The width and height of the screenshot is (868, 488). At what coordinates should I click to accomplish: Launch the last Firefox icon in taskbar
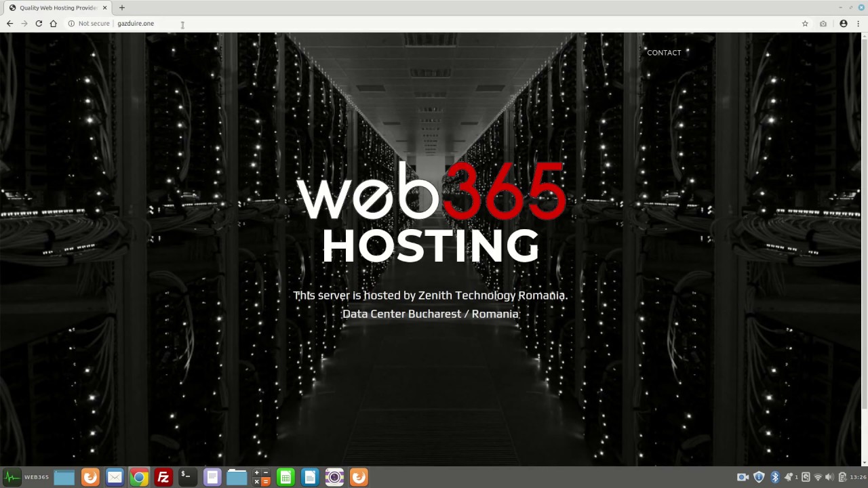(359, 477)
